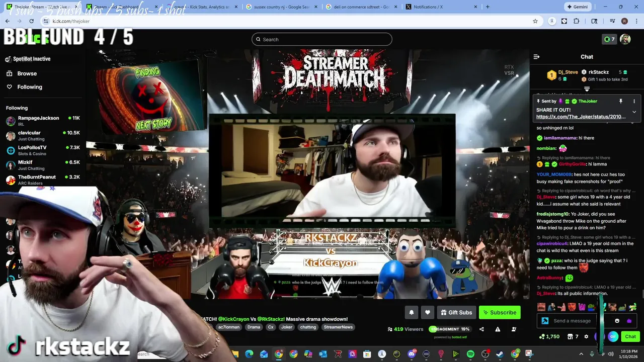644x362 pixels.
Task: Click the Kick search field
Action: [322, 39]
